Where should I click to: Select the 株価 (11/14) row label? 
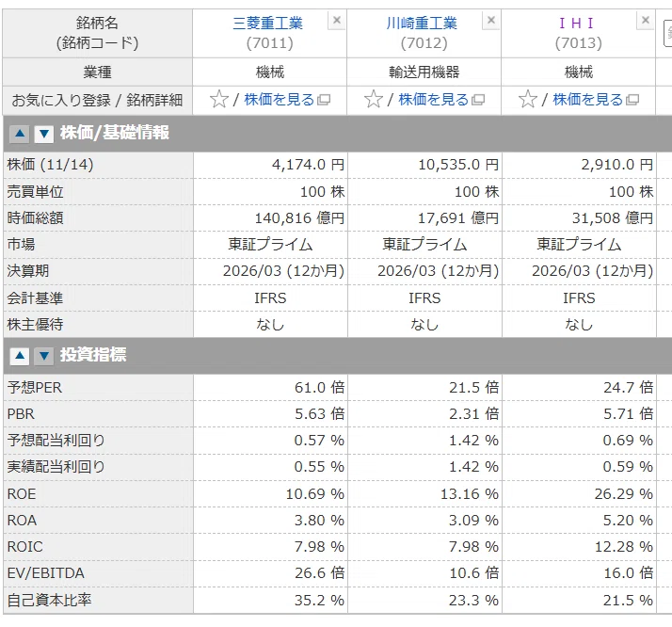(50, 165)
